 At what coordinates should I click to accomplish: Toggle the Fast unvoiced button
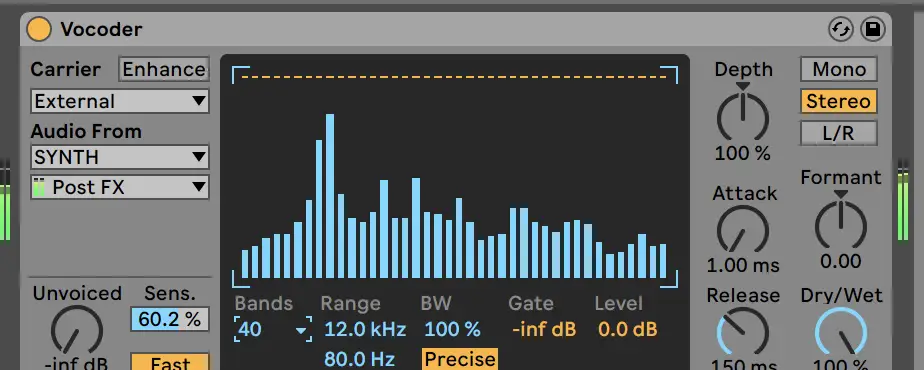pos(170,362)
